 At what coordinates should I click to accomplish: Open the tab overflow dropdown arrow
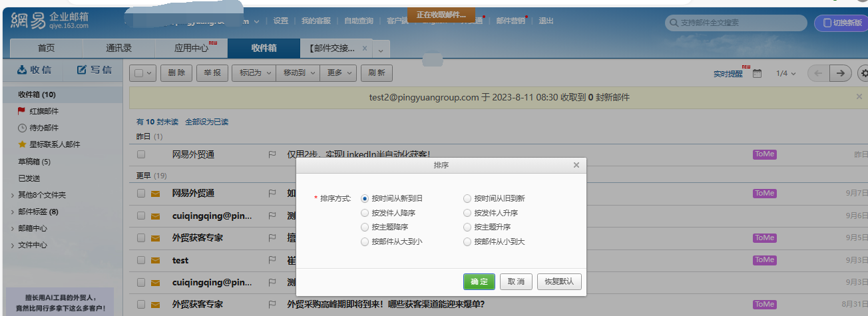pyautogui.click(x=381, y=49)
